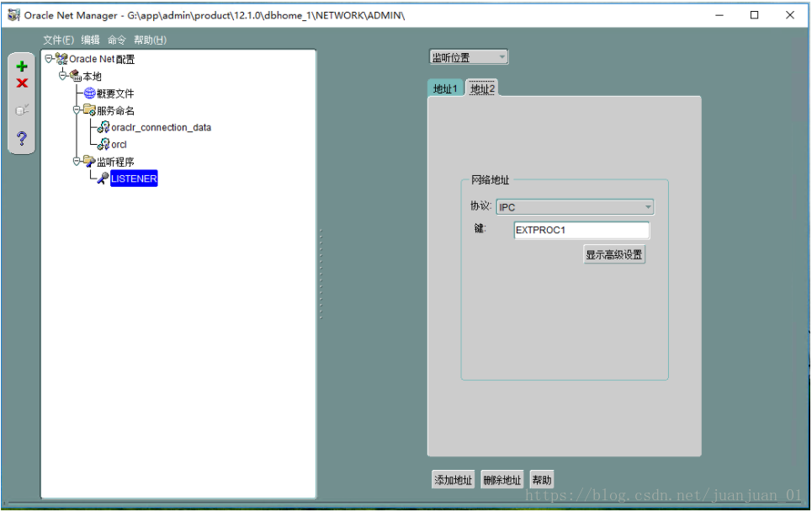Switch to the 地址1 tab
Viewport: 812px width, 512px height.
(445, 88)
